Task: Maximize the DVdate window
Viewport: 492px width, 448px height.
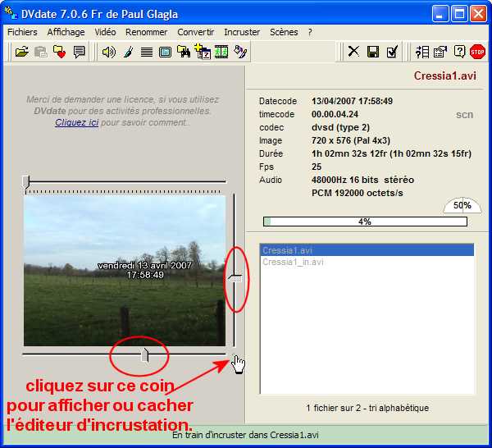Action: 459,14
